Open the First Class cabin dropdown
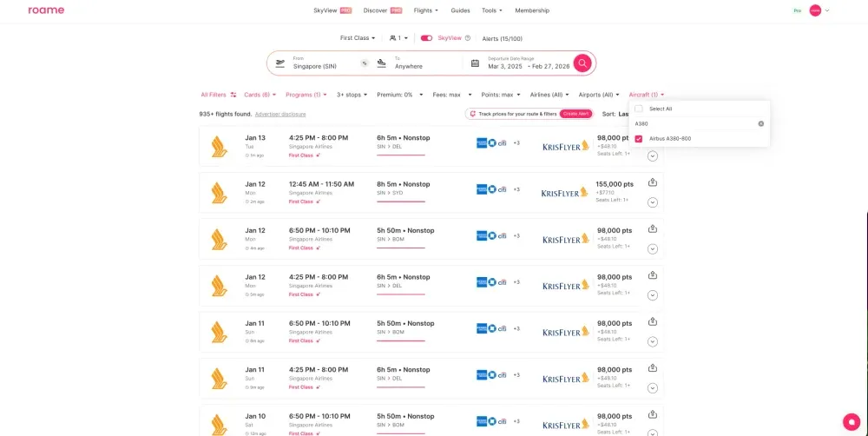 [358, 38]
